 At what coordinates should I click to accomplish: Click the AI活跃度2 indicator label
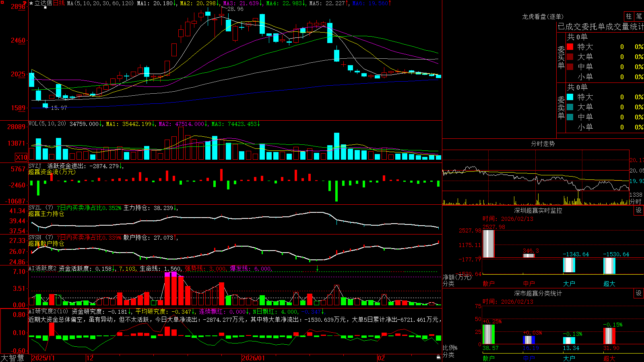click(x=43, y=268)
